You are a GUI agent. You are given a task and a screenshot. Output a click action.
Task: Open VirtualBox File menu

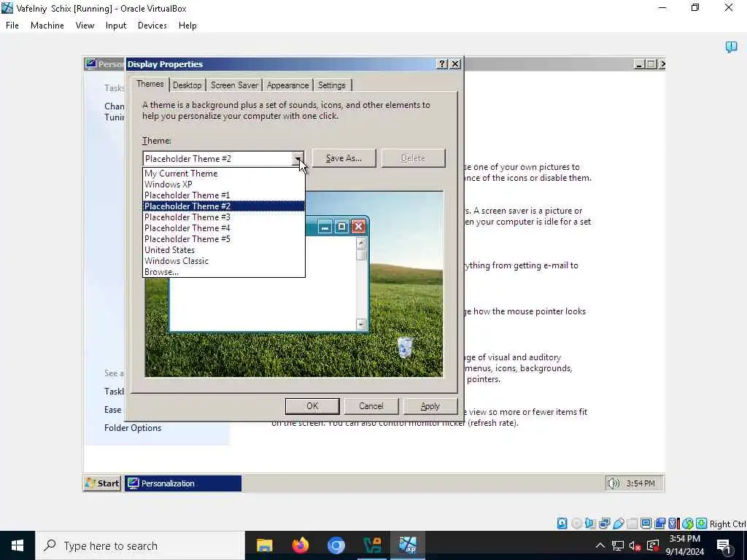[x=12, y=26]
